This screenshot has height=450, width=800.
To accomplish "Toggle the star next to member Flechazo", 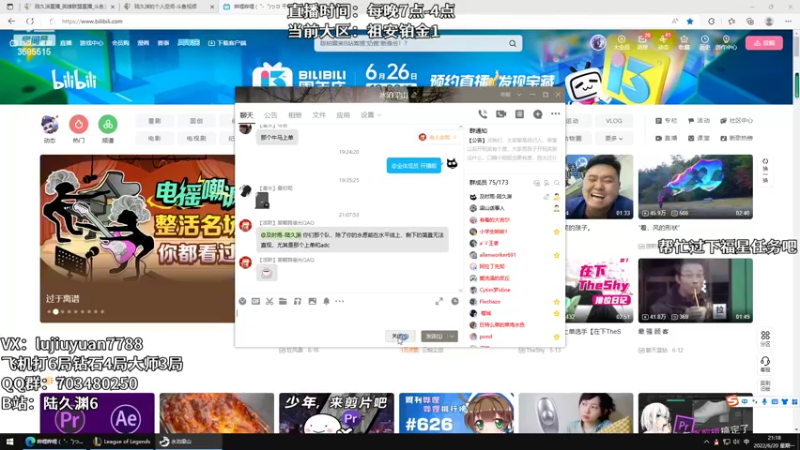I will [x=557, y=302].
